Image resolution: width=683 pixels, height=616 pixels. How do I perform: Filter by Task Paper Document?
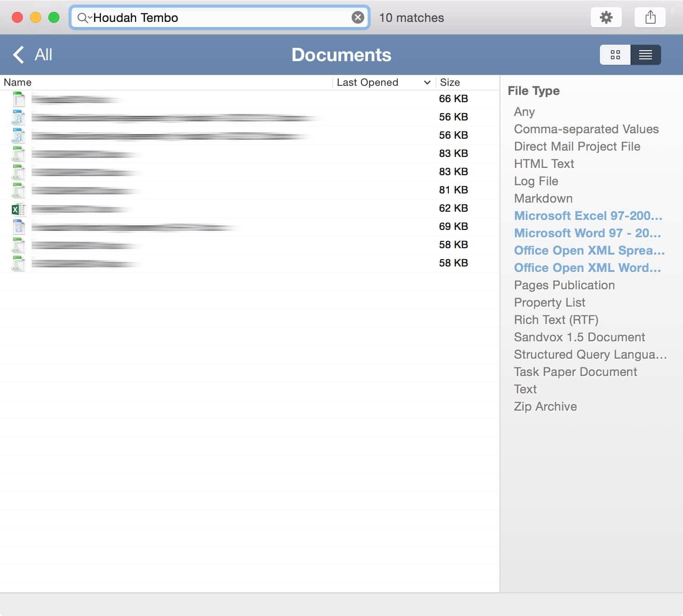575,372
